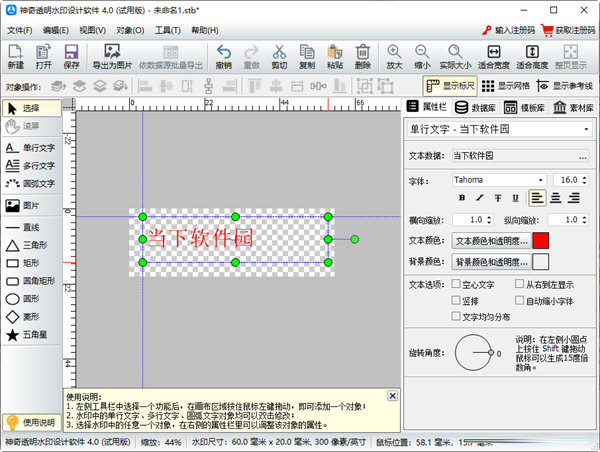Image resolution: width=600 pixels, height=452 pixels.
Task: Select the 五角星 star tool
Action: coord(32,335)
